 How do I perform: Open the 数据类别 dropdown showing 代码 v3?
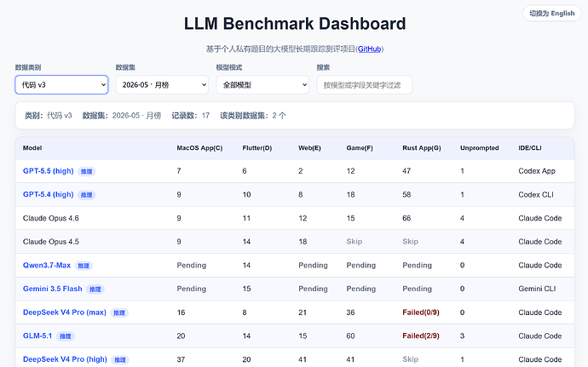click(61, 84)
